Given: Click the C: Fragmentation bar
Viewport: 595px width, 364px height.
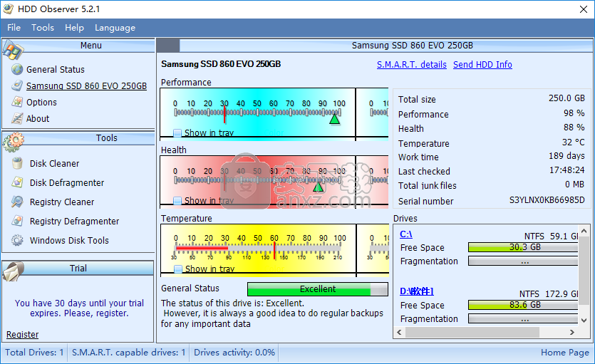Looking at the screenshot, I should click(523, 261).
